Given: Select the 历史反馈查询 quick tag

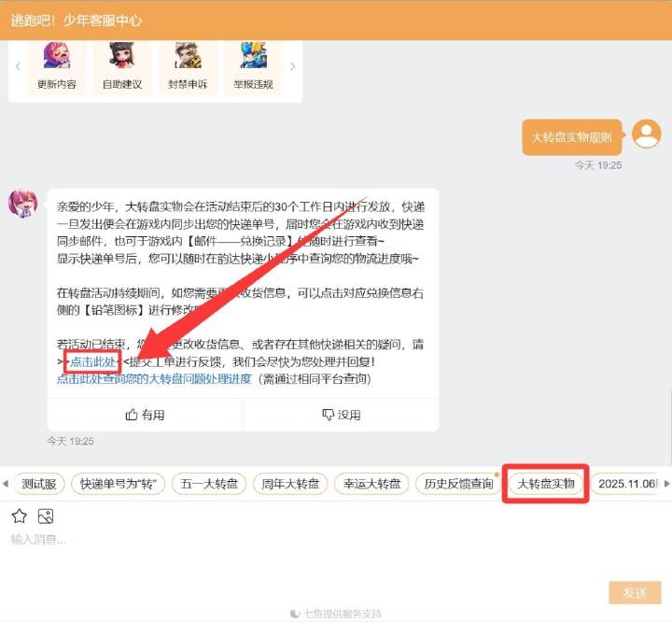Looking at the screenshot, I should (x=458, y=484).
